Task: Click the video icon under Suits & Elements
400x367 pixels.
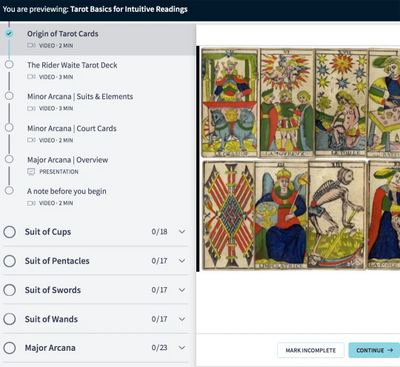Action: (31, 108)
